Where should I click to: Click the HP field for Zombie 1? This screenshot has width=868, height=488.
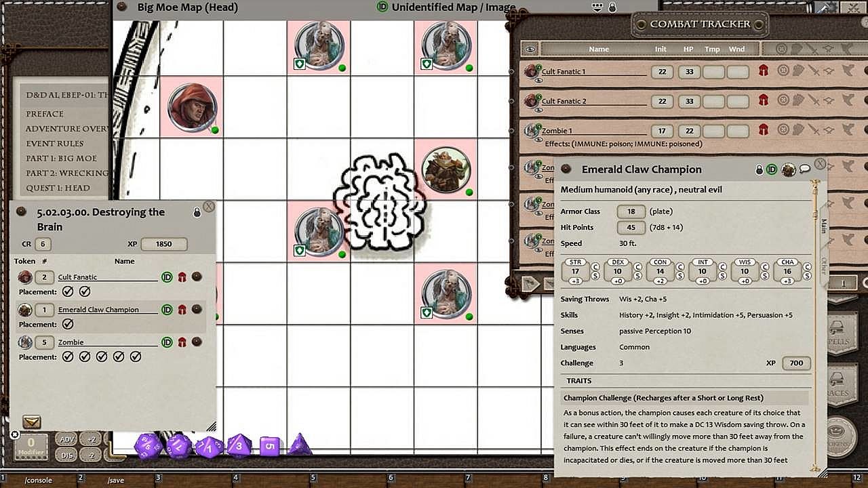689,131
